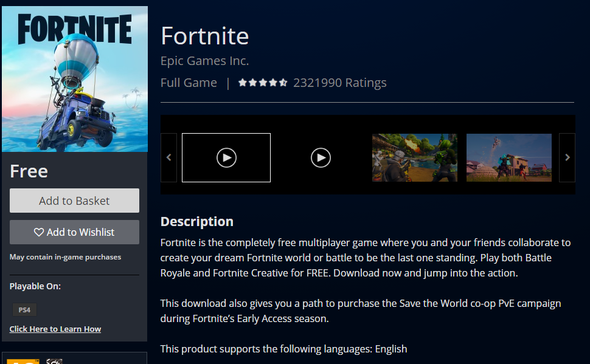The image size is (590, 364).
Task: Click the Playable On: label
Action: point(35,286)
